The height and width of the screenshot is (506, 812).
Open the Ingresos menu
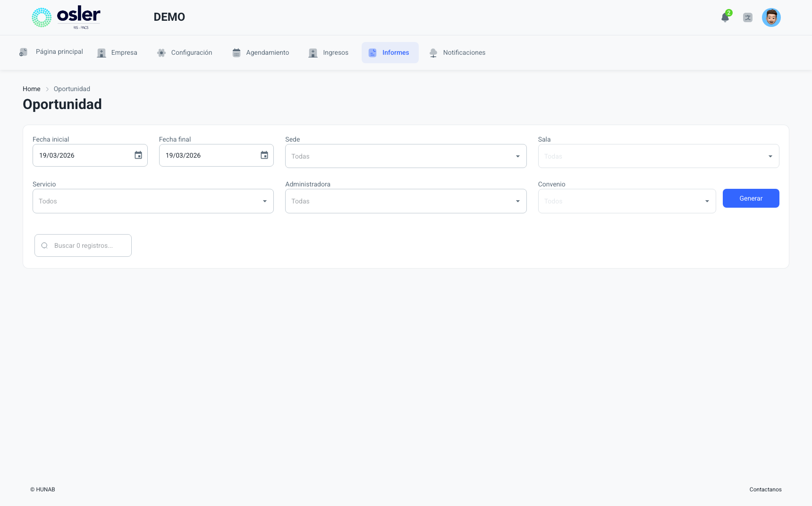tap(329, 53)
